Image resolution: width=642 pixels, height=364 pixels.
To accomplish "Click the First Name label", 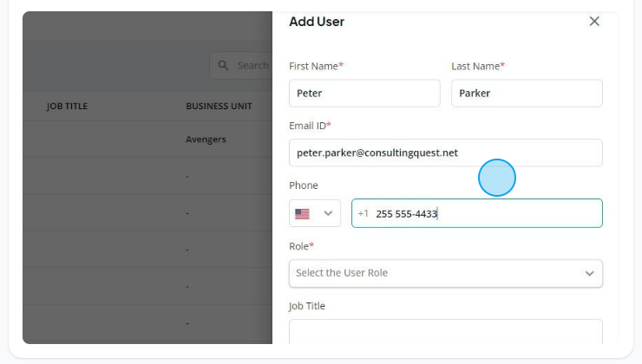I will point(316,66).
